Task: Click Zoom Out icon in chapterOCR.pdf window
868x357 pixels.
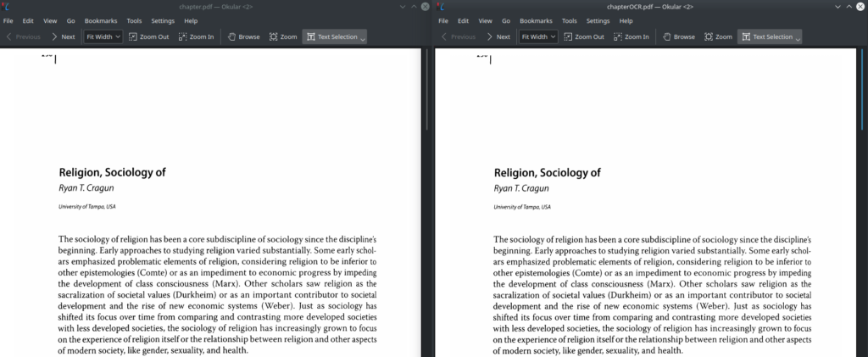Action: pos(568,37)
